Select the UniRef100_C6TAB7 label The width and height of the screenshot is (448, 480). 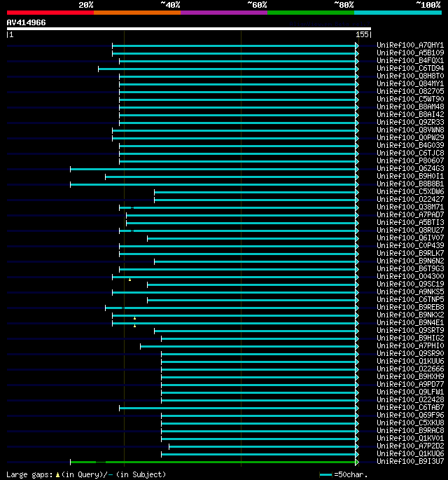pos(410,407)
